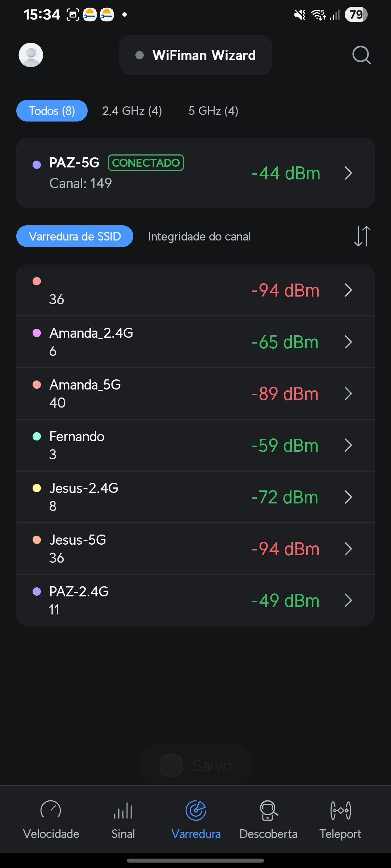Expand Amanda_2.4G network chevron
Screen dimensions: 391x868
[x=348, y=342]
